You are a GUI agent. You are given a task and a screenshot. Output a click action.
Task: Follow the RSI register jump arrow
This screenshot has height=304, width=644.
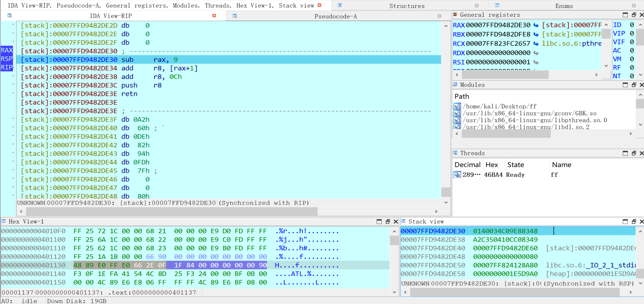click(x=536, y=62)
